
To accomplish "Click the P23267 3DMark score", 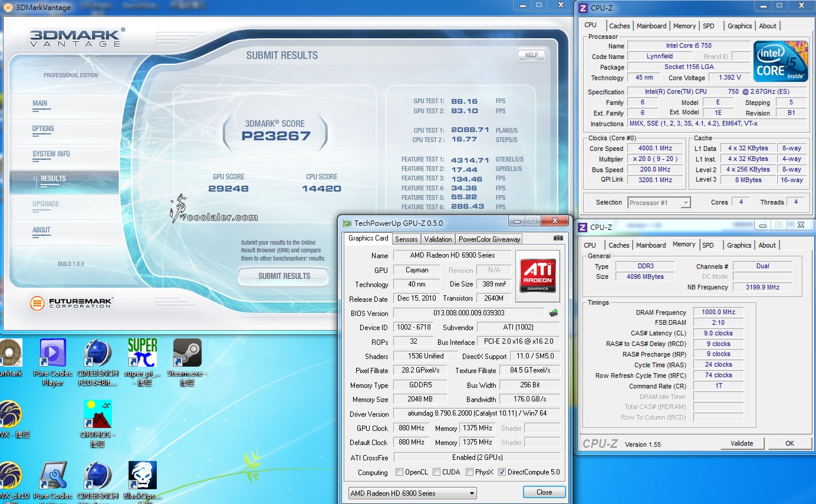I will [275, 136].
